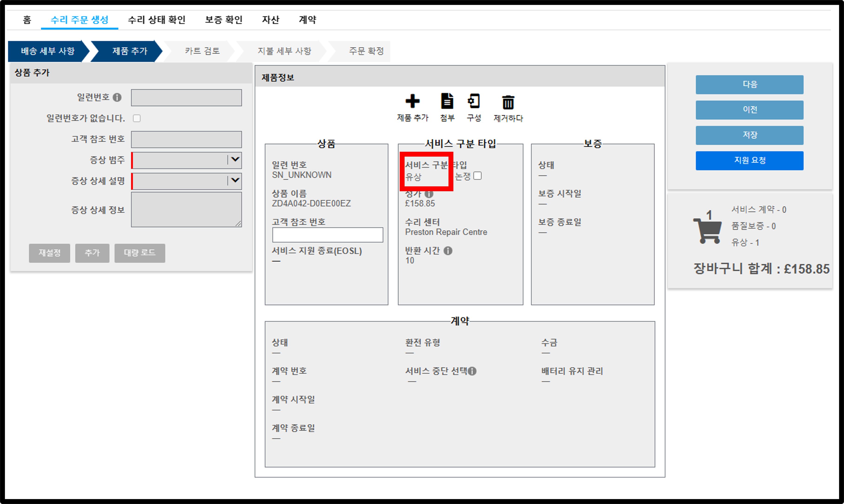This screenshot has height=504, width=844.
Task: Go to the 홈 tab
Action: (x=27, y=20)
